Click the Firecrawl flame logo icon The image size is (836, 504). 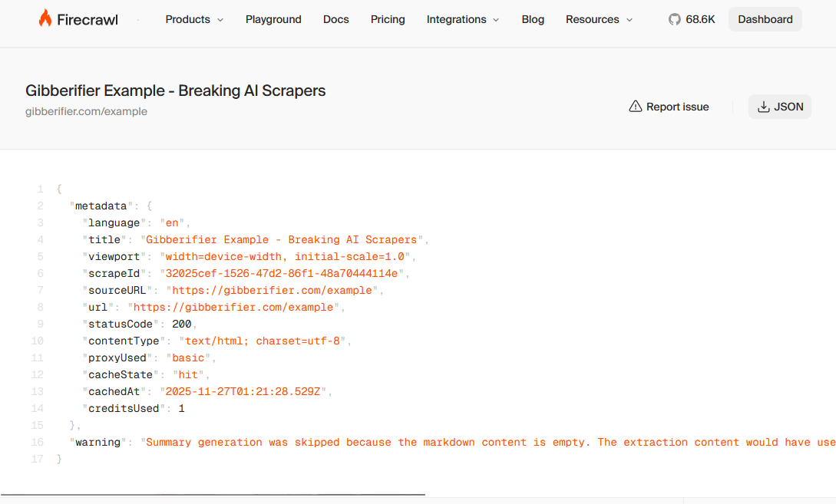click(45, 19)
